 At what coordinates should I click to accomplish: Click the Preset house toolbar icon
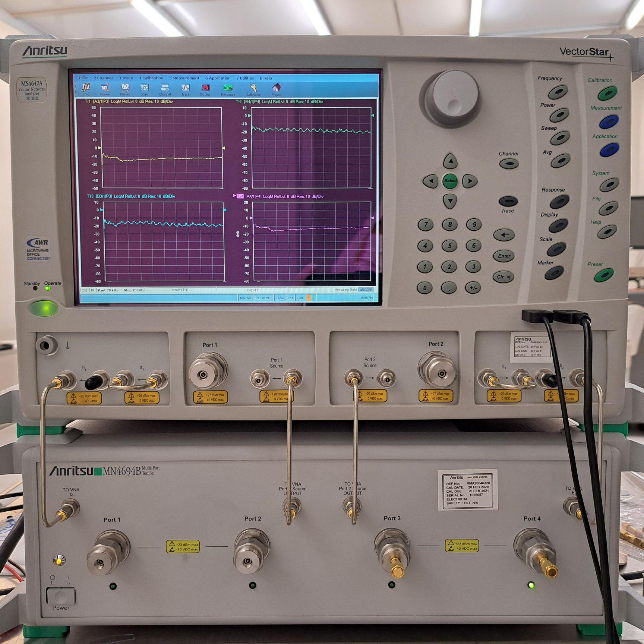click(276, 89)
